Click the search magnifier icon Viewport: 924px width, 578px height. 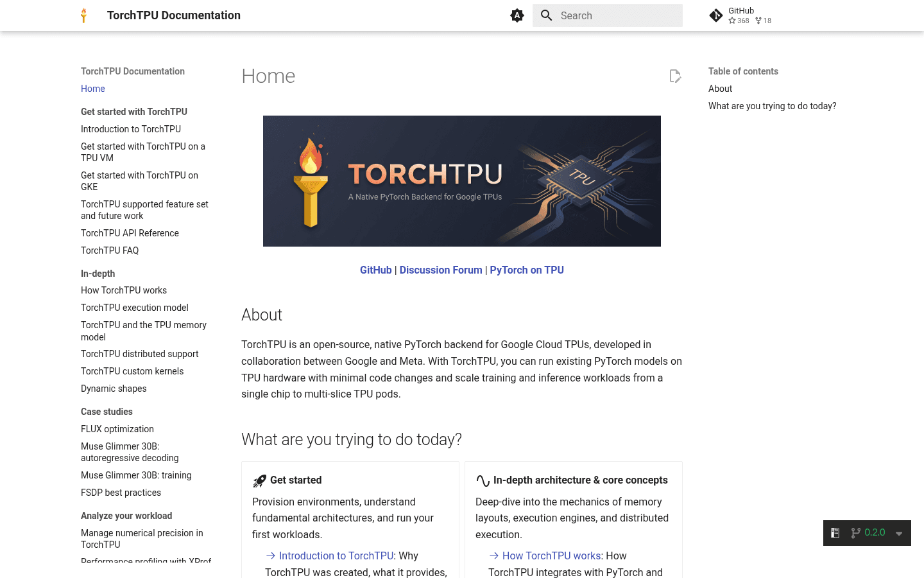point(547,15)
